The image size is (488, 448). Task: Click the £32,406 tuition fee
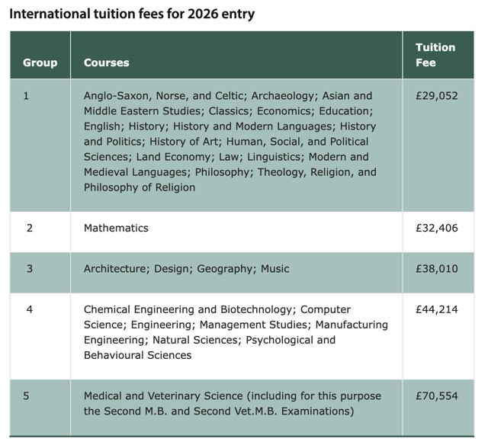(437, 228)
